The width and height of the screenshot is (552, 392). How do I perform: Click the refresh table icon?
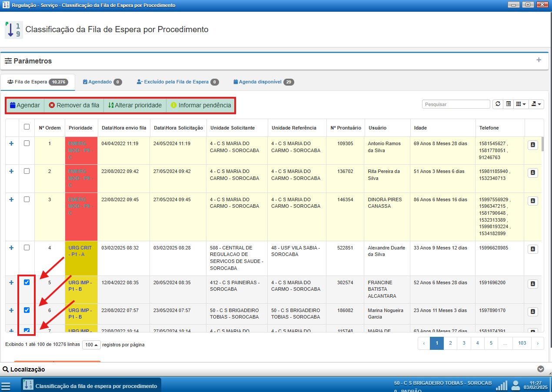coord(498,104)
